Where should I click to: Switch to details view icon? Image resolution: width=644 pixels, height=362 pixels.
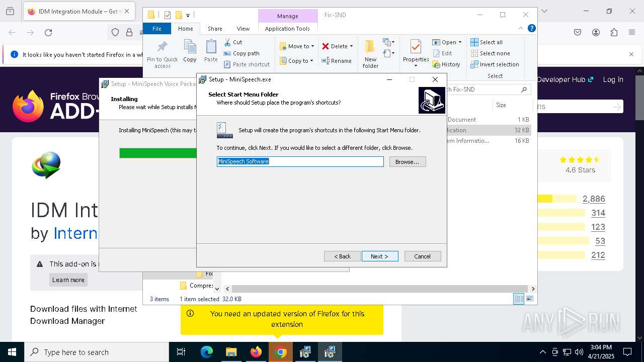click(x=518, y=299)
